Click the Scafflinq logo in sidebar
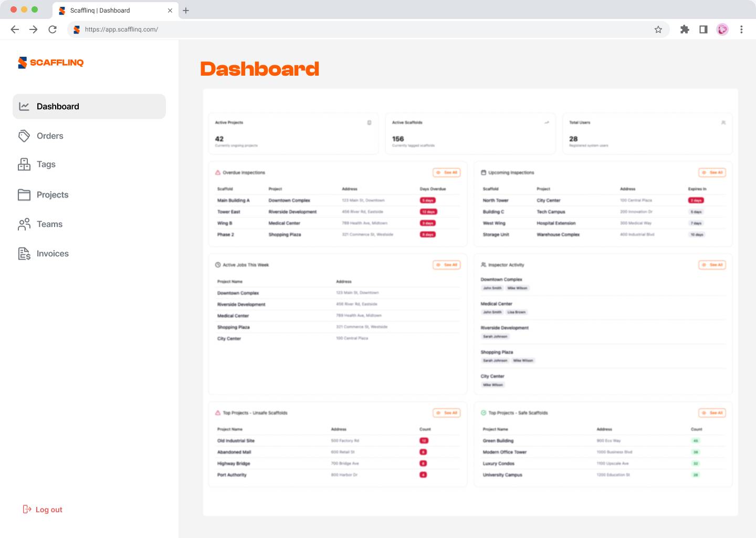756x538 pixels. coord(50,63)
